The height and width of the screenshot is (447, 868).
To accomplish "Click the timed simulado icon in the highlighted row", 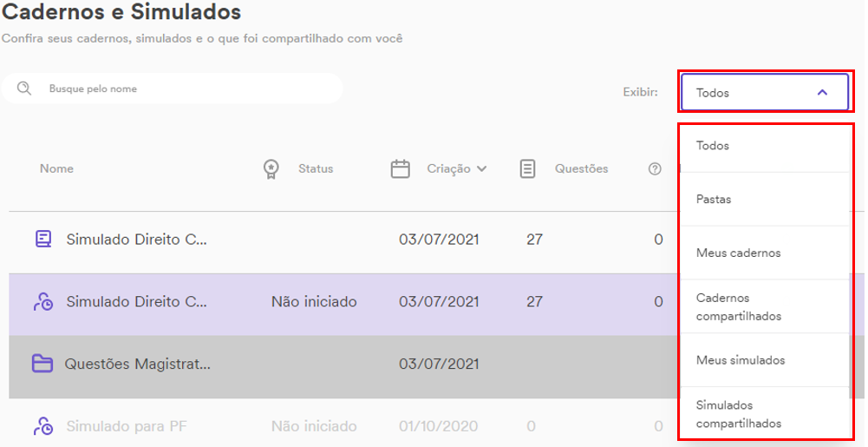I will tap(43, 302).
